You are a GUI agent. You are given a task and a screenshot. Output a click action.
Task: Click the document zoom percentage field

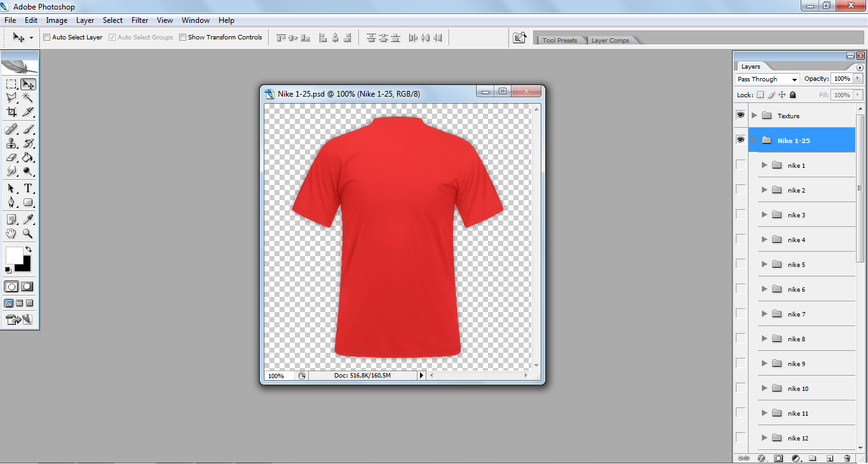(x=278, y=376)
